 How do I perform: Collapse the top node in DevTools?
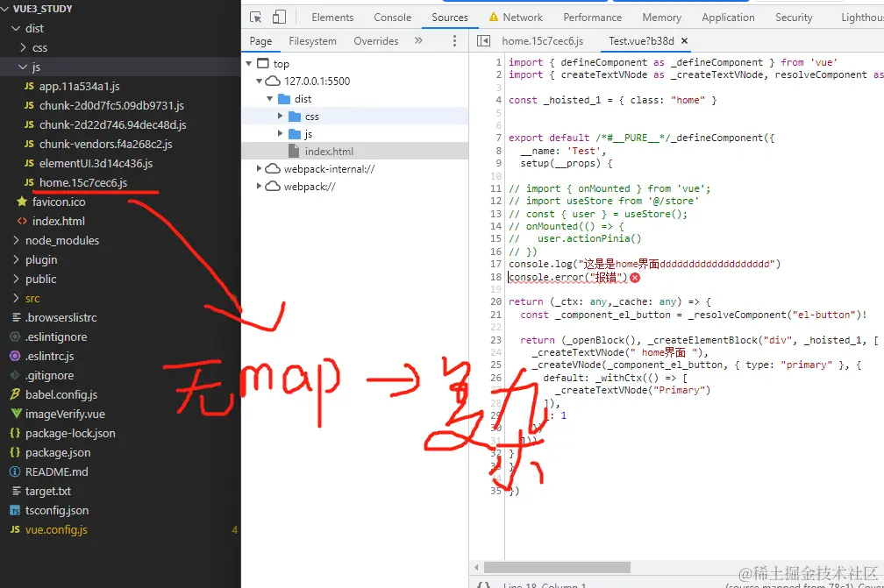[x=249, y=64]
